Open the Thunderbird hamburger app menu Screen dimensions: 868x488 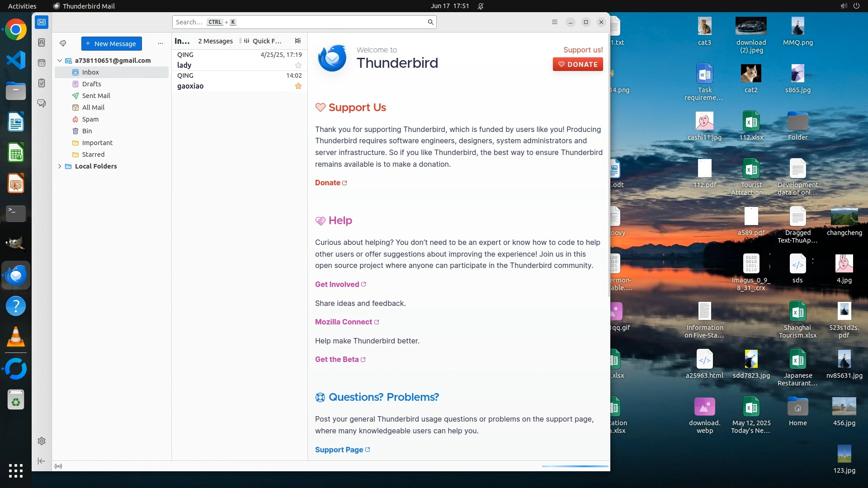555,22
